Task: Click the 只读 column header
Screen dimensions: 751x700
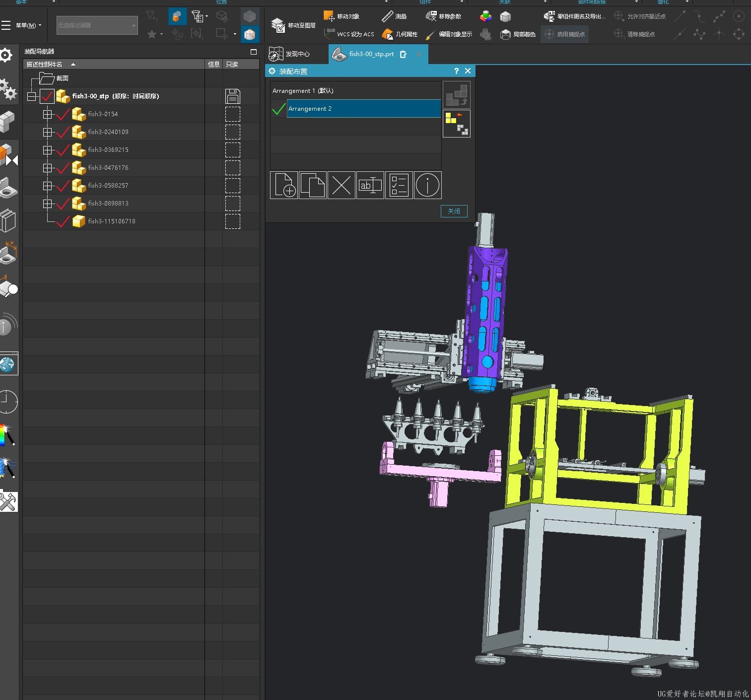Action: tap(241, 65)
